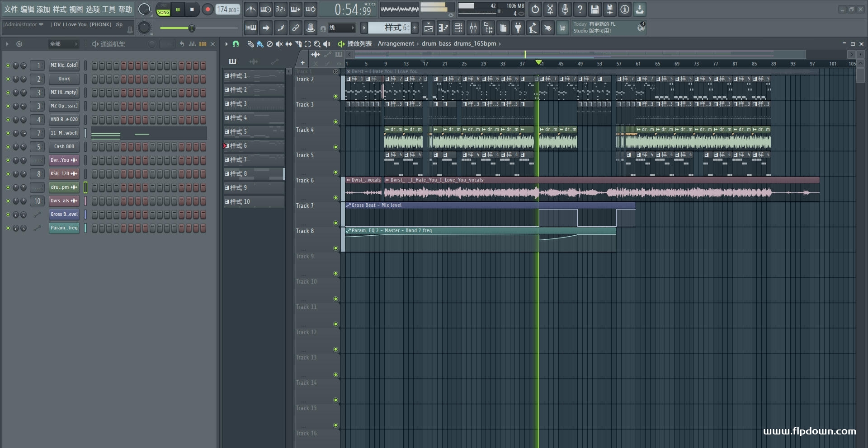Open the content library shopping cart
The image size is (868, 448).
point(562,28)
